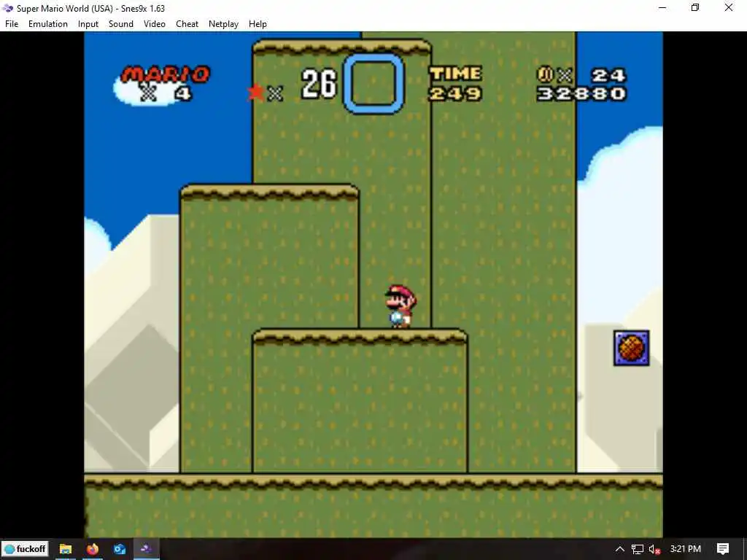This screenshot has width=747, height=560.
Task: Open the Video menu
Action: point(155,24)
